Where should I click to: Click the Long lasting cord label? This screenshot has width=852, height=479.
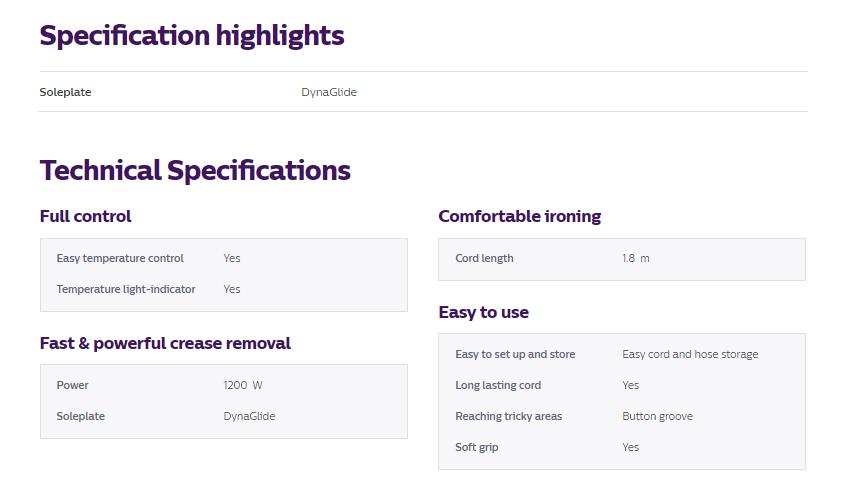498,385
